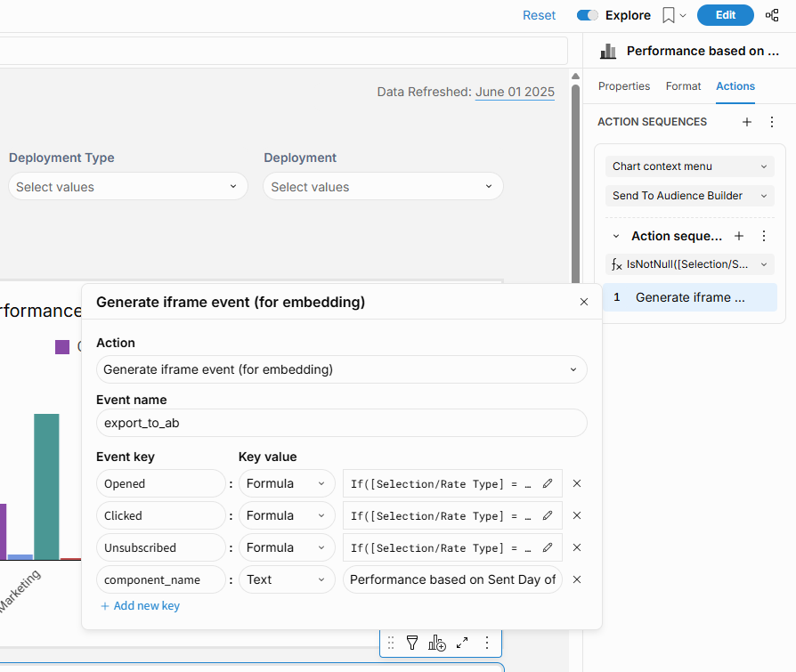Screen dimensions: 796x672
Task: Click the bookmark icon in top bar
Action: (669, 15)
